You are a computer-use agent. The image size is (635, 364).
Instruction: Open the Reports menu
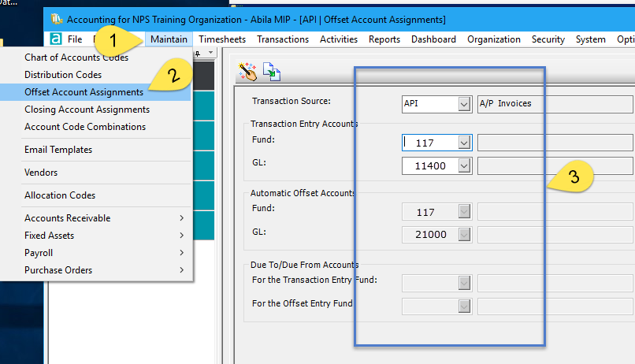[x=384, y=39]
